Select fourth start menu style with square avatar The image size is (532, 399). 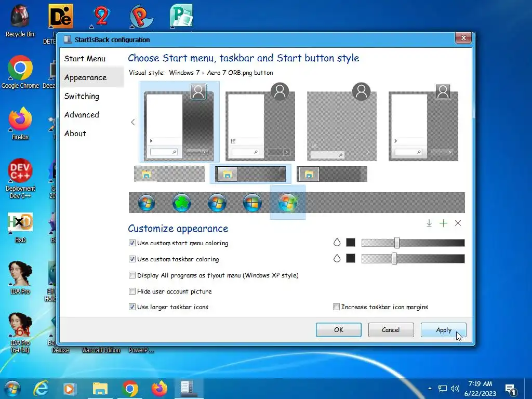click(x=423, y=122)
